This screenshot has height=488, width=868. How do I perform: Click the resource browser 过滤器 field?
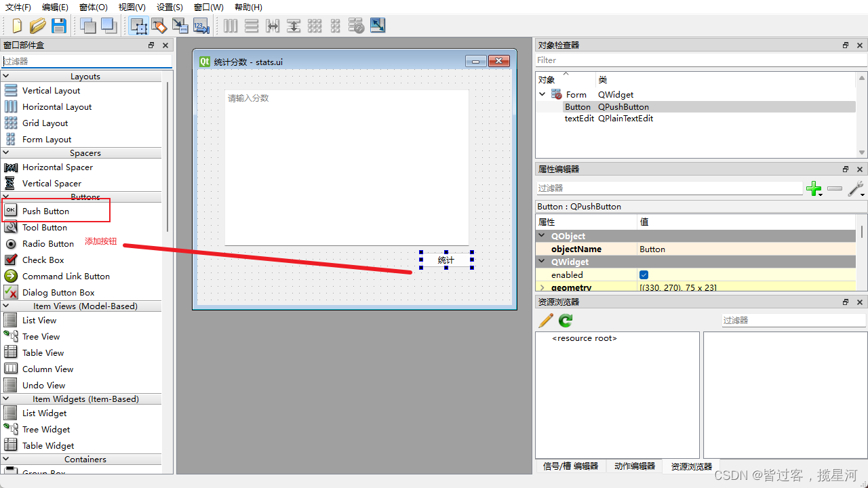pos(793,320)
